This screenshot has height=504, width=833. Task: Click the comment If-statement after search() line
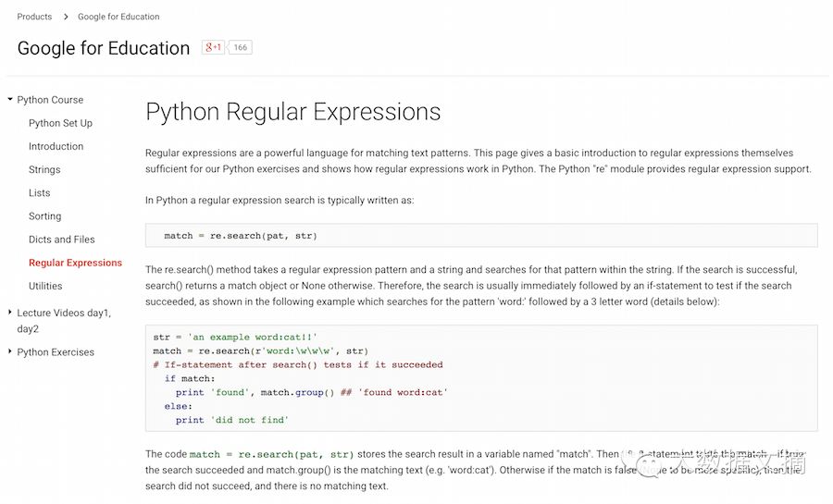pos(297,364)
